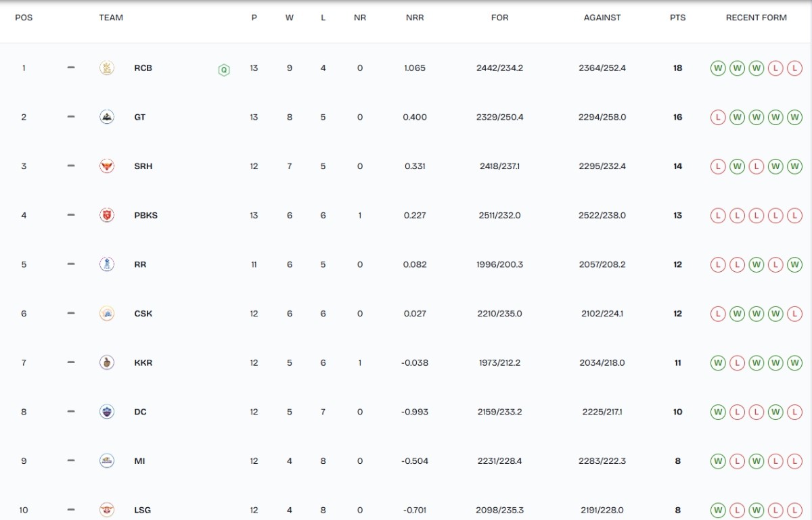
Task: Click DC's FOR value 2159/233.2
Action: (x=499, y=412)
